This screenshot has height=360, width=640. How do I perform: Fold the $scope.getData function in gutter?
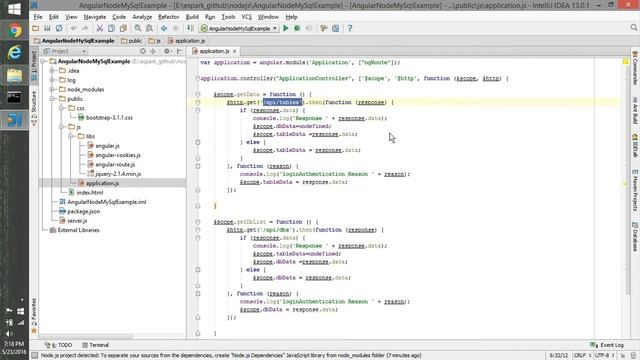tap(198, 94)
